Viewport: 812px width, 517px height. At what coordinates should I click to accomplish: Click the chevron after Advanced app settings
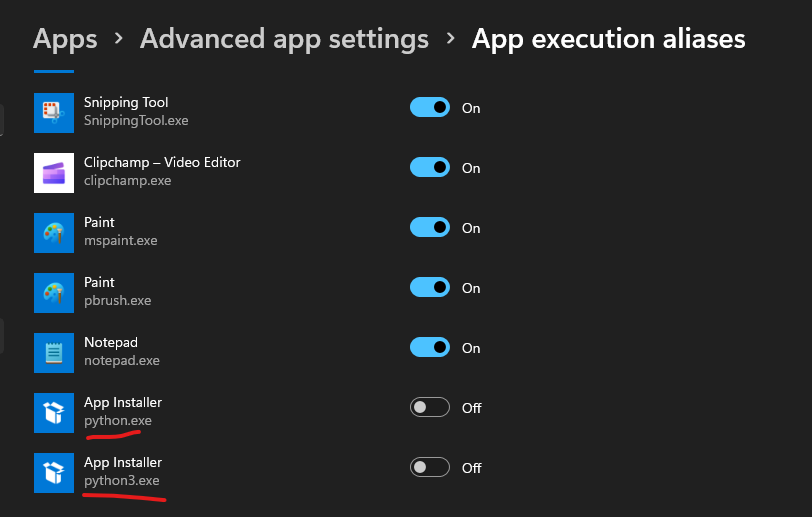click(451, 38)
